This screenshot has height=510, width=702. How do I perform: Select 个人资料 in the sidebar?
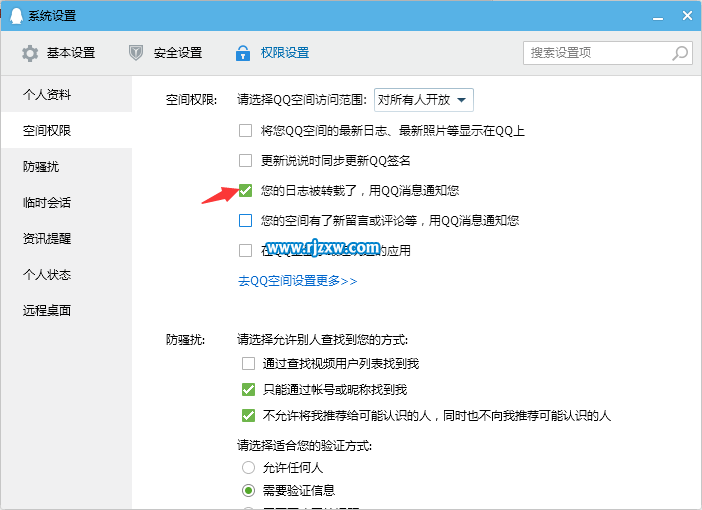point(66,94)
